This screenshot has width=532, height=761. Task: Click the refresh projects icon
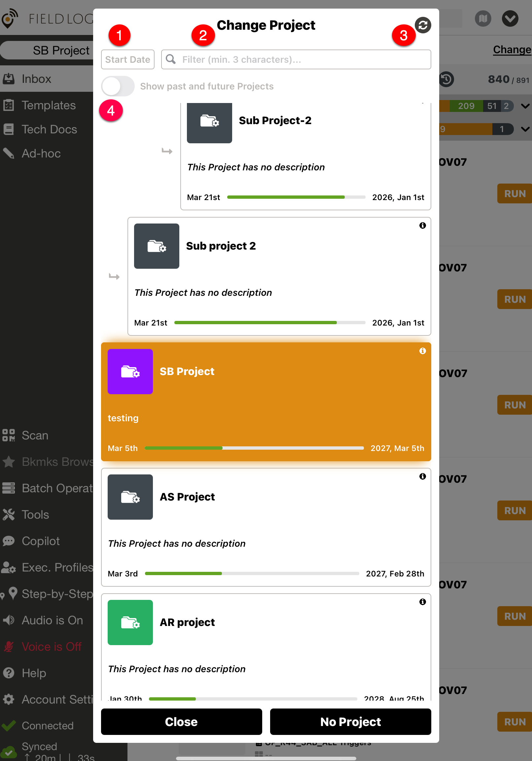423,25
